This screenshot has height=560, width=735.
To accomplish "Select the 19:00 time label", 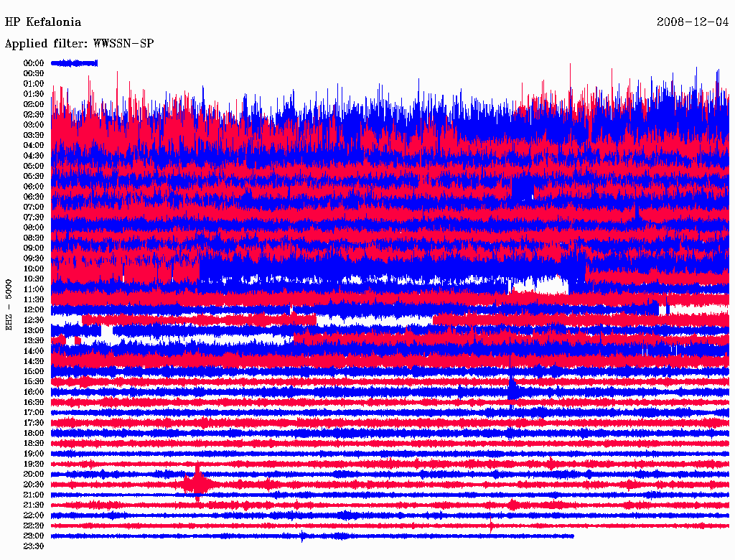I will [x=34, y=454].
